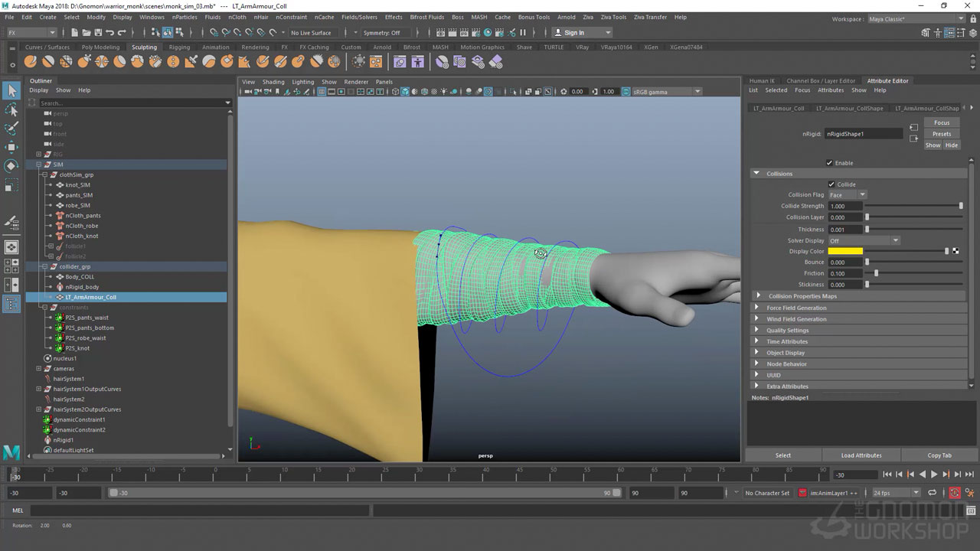Image resolution: width=980 pixels, height=551 pixels.
Task: Click the go to start of playback button
Action: 887,474
